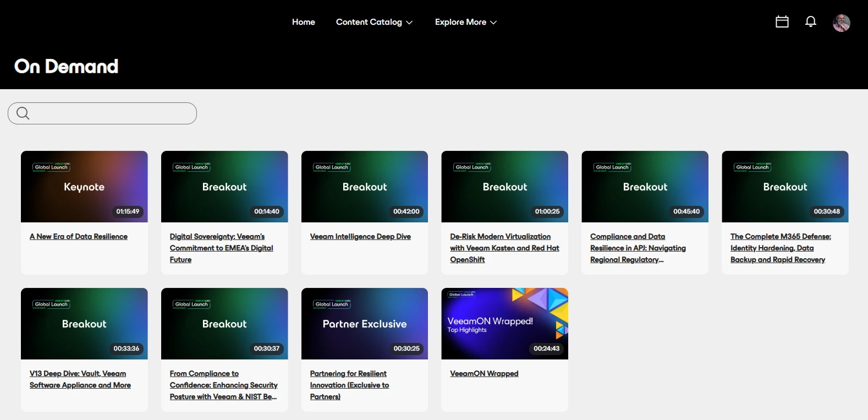Open 'The Complete M365 Defense' link

781,248
